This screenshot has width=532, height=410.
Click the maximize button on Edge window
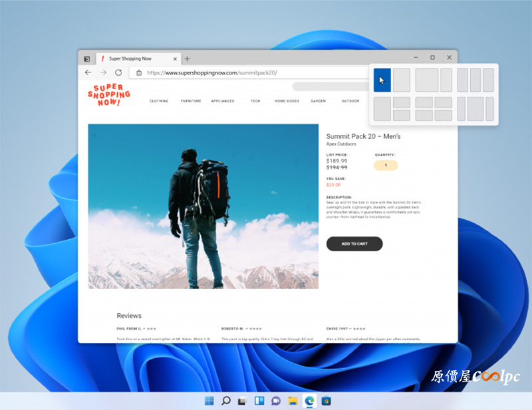[x=433, y=58]
